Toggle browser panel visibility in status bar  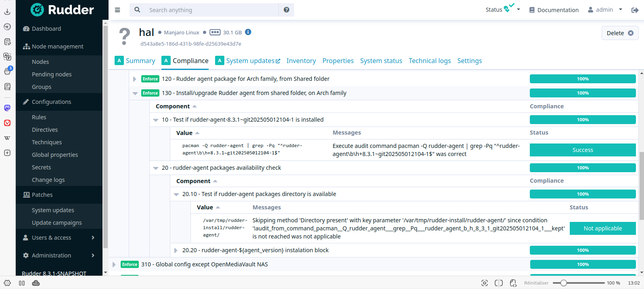[22, 283]
